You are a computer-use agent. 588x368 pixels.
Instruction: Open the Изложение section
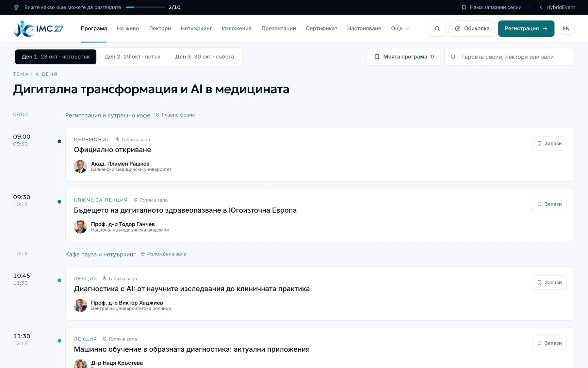click(237, 28)
